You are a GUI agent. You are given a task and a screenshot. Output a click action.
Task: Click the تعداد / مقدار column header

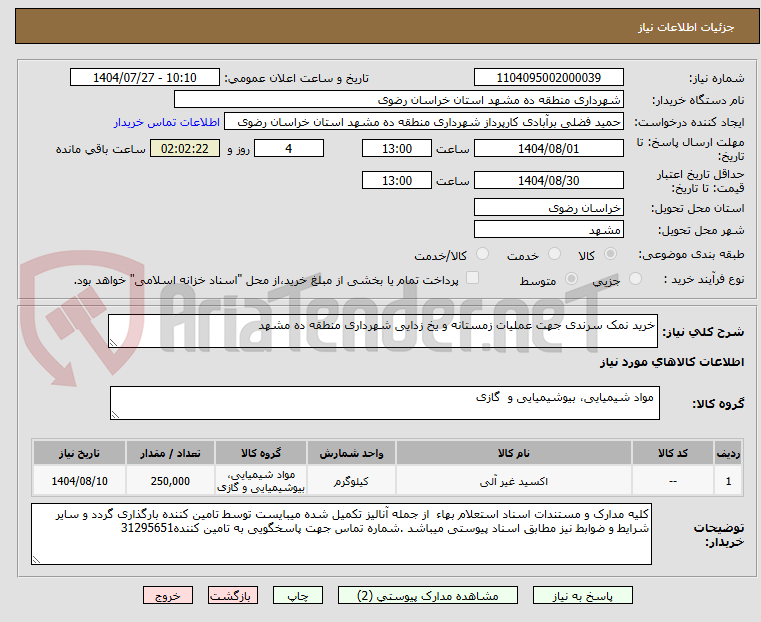click(x=170, y=453)
